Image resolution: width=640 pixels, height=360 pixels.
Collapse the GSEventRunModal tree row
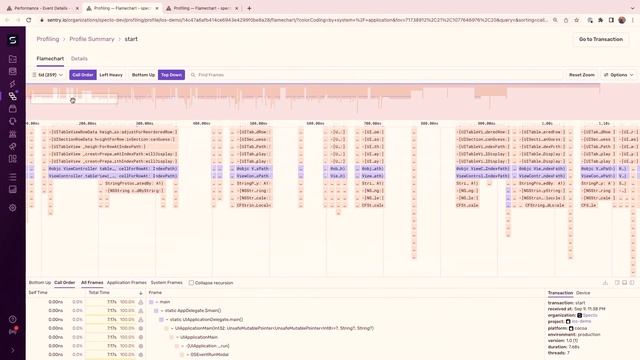188,355
